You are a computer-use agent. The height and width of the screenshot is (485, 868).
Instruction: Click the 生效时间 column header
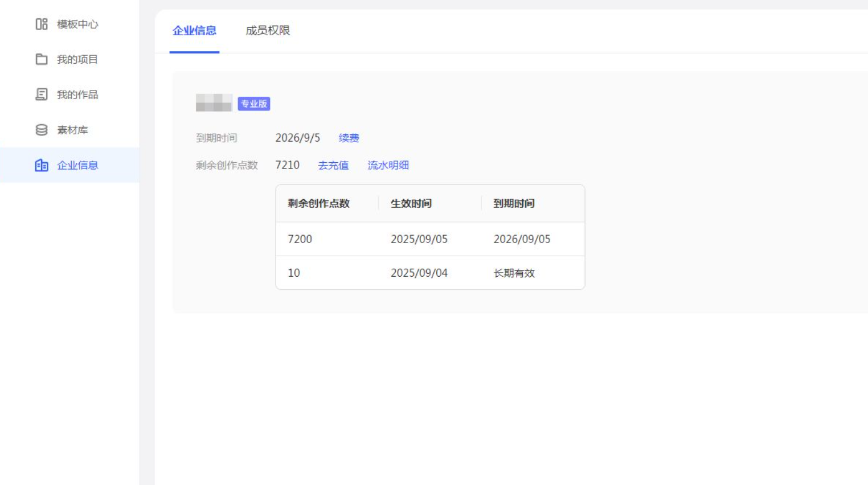(x=411, y=203)
